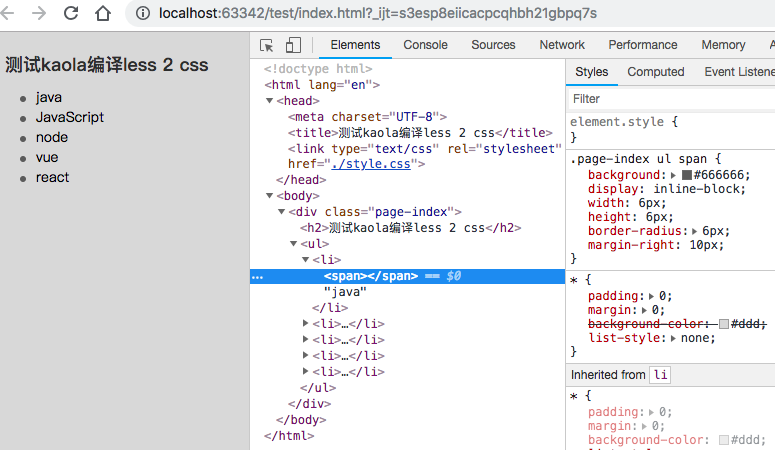
Task: Toggle the device toolbar icon
Action: pyautogui.click(x=293, y=45)
